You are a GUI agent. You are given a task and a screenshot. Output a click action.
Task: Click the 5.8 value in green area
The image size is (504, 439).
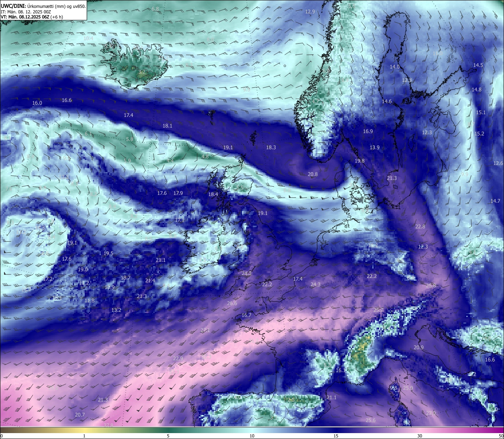(x=130, y=139)
